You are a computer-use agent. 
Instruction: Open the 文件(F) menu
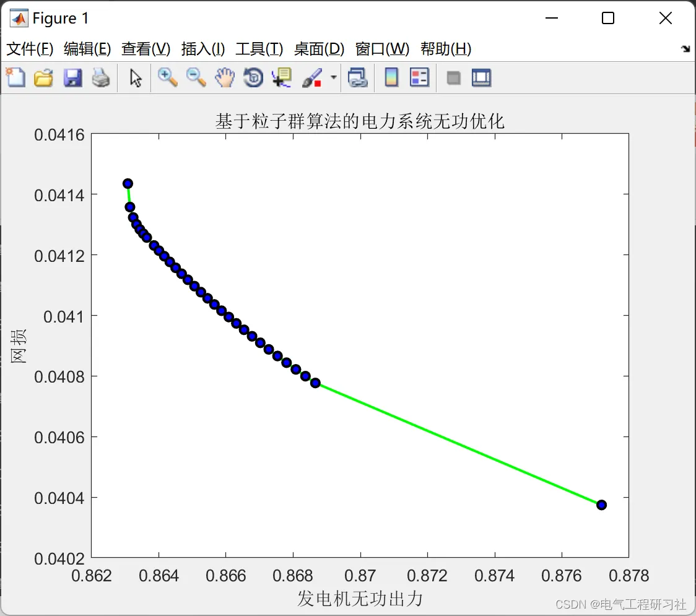click(30, 49)
